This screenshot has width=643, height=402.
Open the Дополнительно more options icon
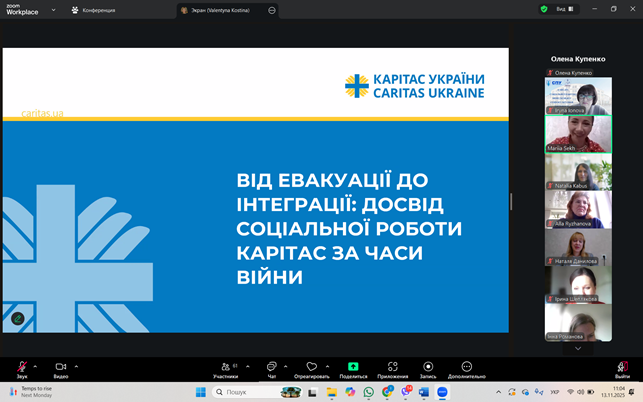click(466, 367)
